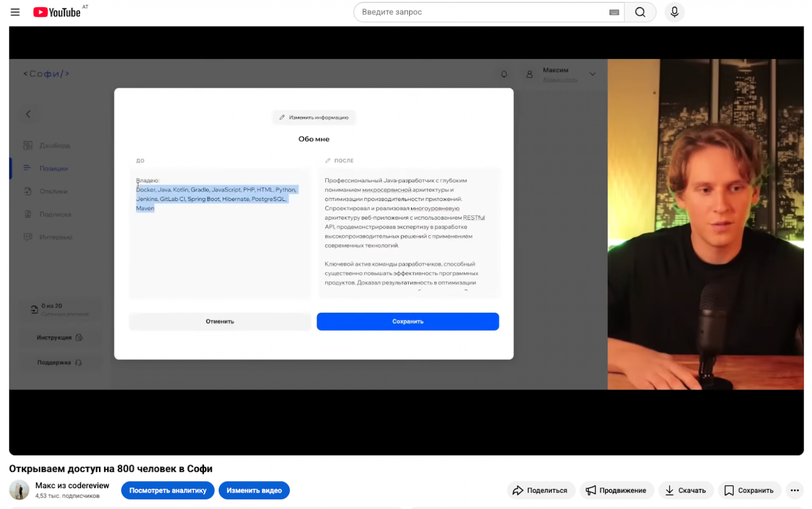
Task: Click the paragraph starting 'Ключевой актив команды'
Action: coord(401,274)
